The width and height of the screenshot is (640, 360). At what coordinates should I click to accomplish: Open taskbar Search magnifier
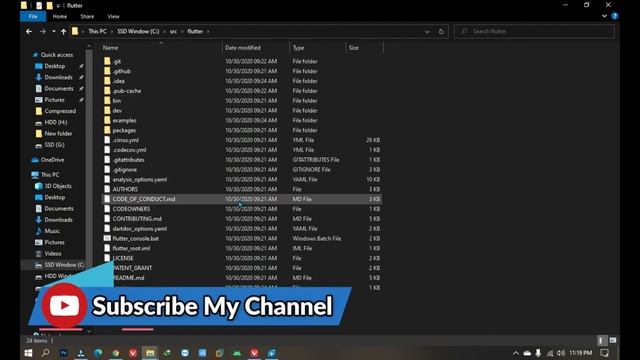pos(45,353)
